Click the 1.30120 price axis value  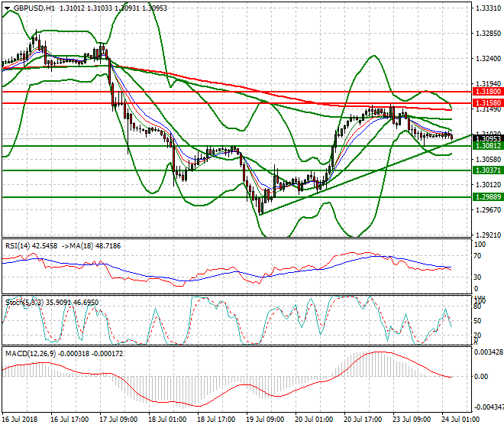(x=488, y=184)
